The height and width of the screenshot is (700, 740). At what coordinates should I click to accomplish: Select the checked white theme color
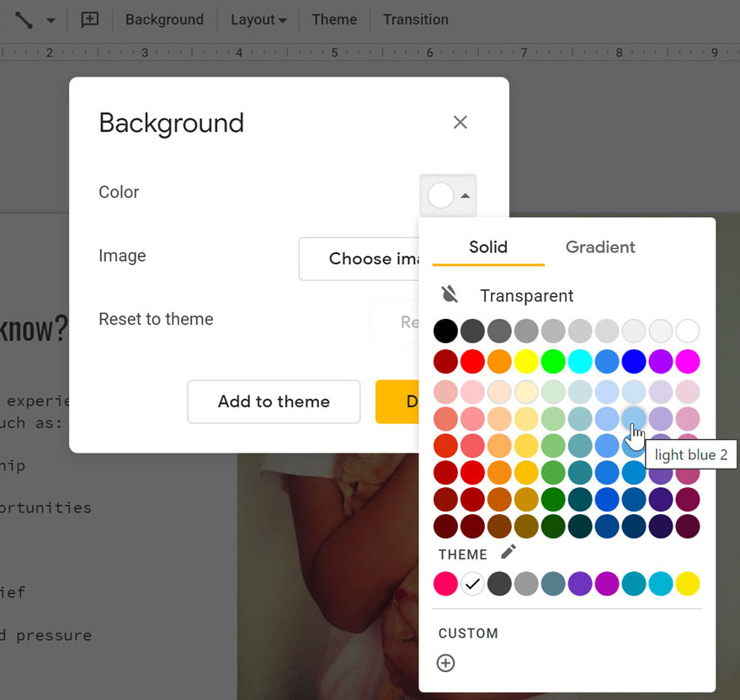(x=472, y=583)
